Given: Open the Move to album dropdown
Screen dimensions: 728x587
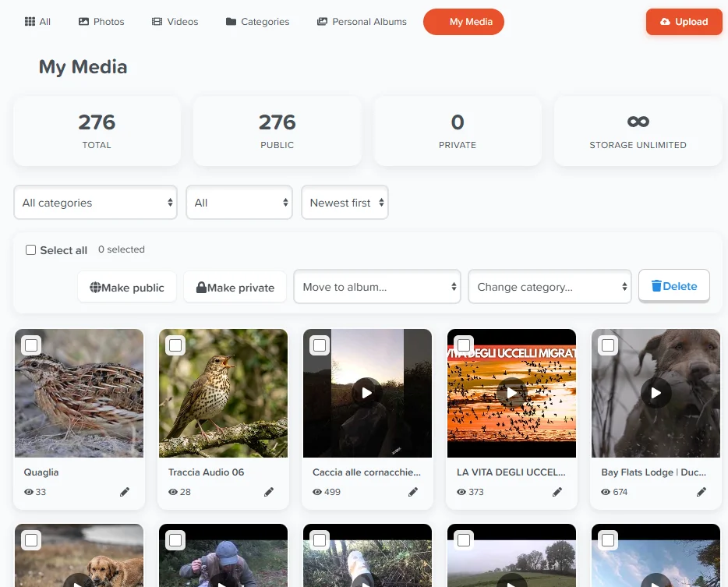Looking at the screenshot, I should [377, 287].
